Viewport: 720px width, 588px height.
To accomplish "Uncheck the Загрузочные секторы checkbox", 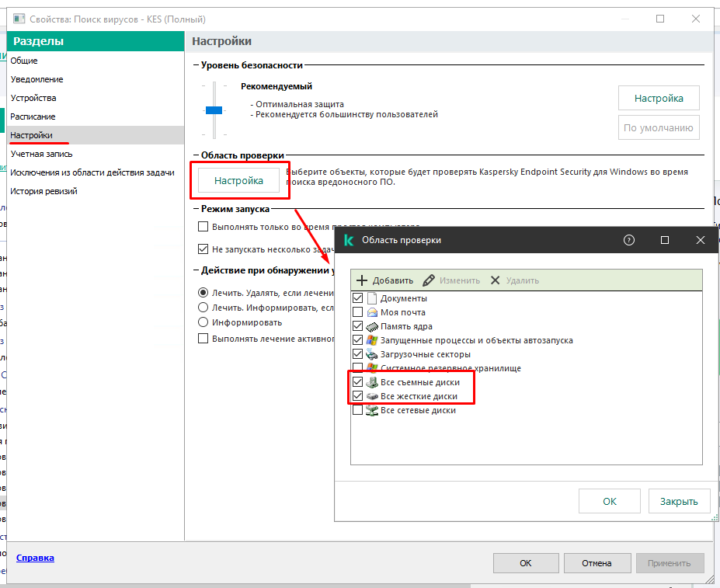I will pyautogui.click(x=358, y=354).
